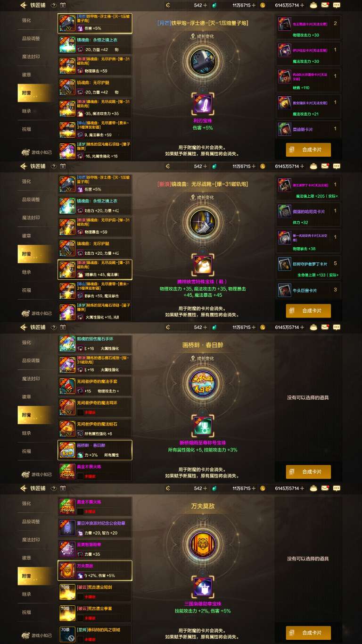Select the 莫迪斯卡片 card portrait
The image size is (362, 644).
284,129
